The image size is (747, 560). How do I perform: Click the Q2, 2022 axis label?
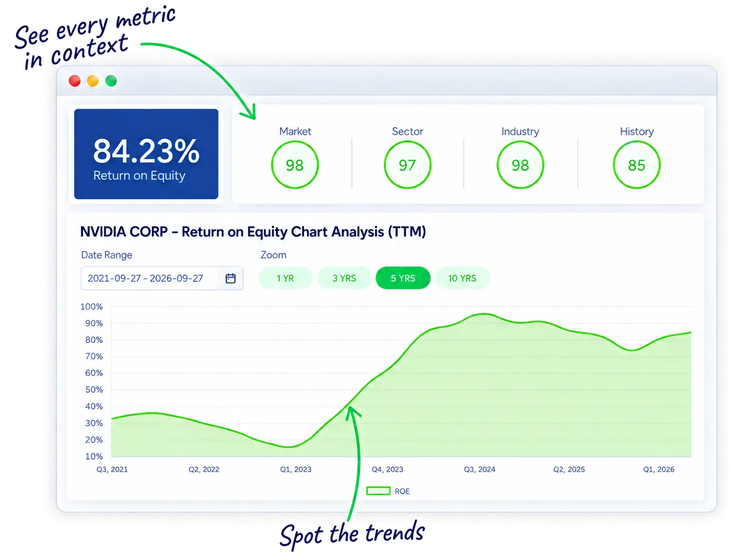coord(204,469)
